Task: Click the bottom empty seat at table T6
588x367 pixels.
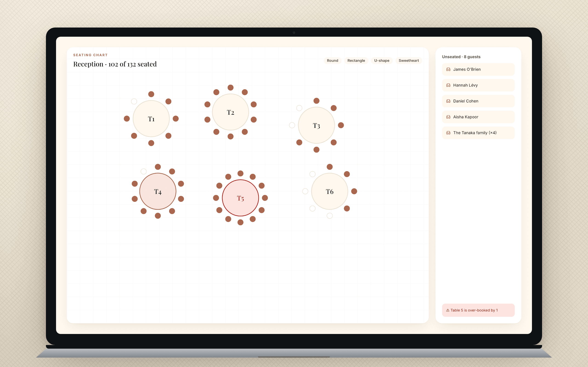Action: 329,216
